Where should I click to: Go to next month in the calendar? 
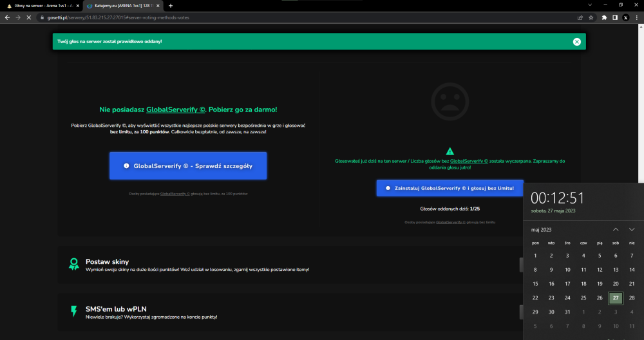pyautogui.click(x=632, y=229)
